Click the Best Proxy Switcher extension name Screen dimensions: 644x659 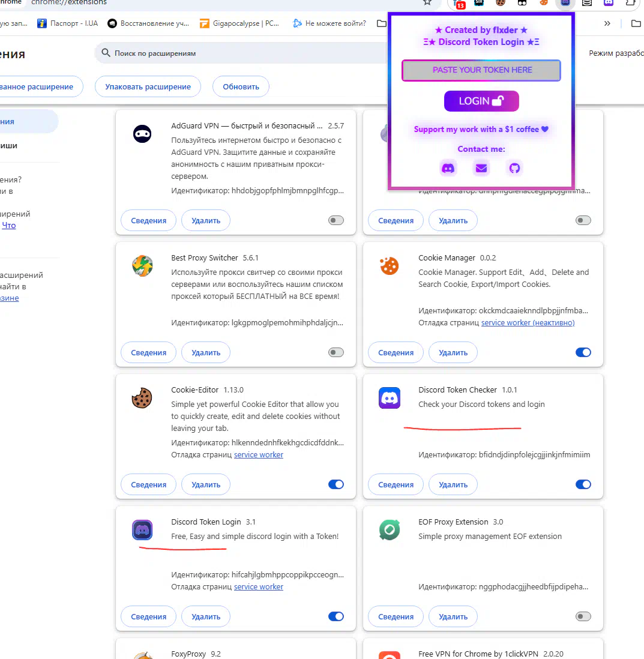tap(205, 257)
